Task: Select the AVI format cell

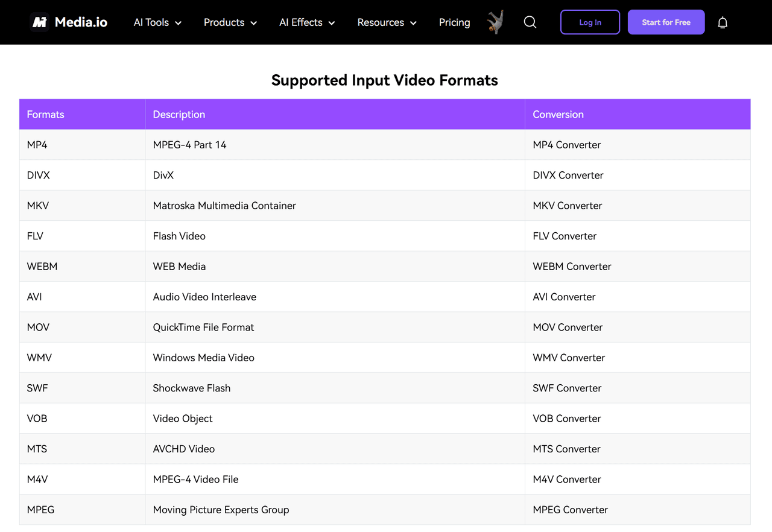Action: point(82,297)
